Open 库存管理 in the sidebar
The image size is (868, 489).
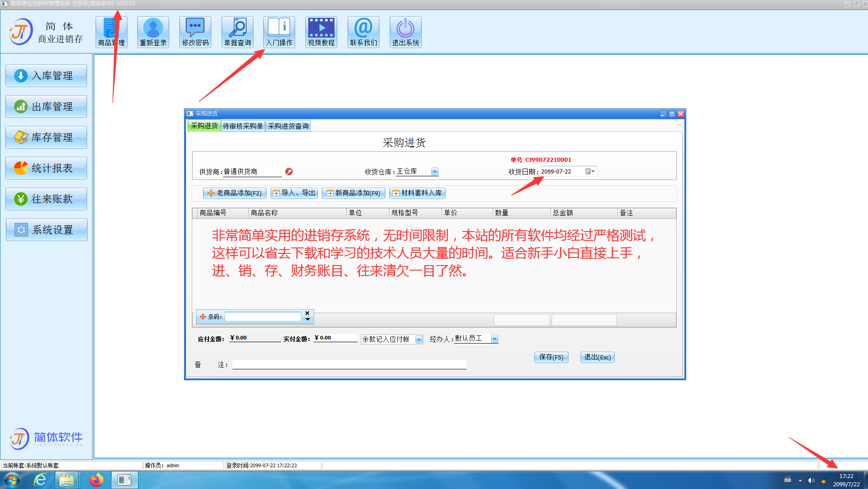click(46, 137)
